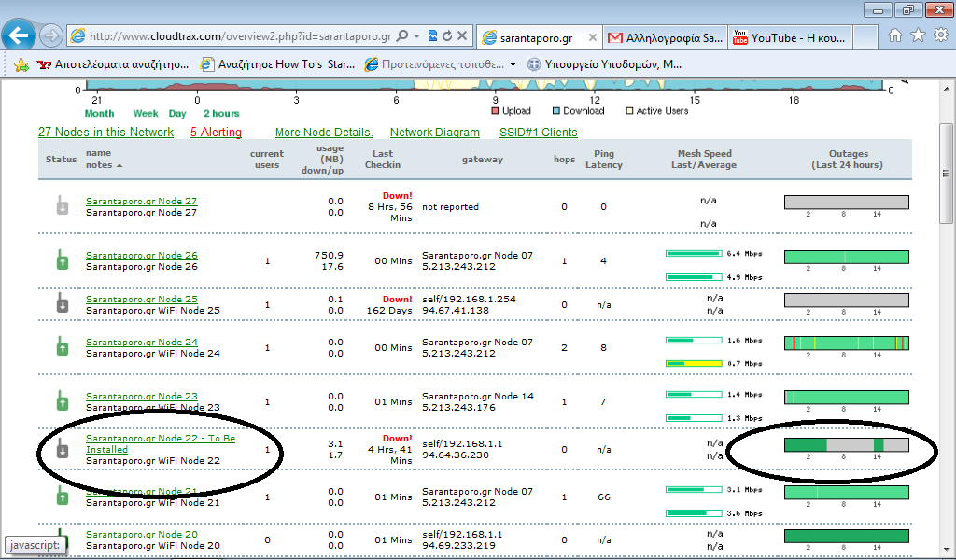Screen dimensions: 956x560
Task: Open the browser Tools gear icon
Action: coord(941,35)
